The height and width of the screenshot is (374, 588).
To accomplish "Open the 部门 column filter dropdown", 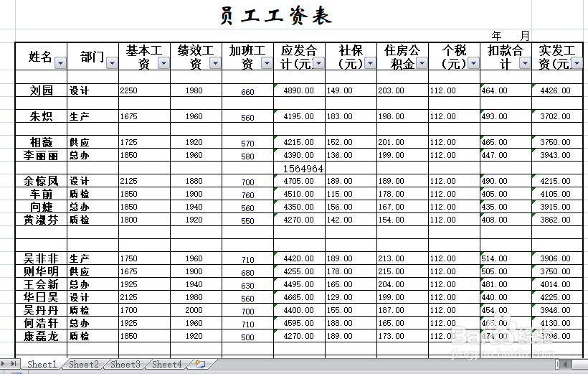I will pos(112,62).
